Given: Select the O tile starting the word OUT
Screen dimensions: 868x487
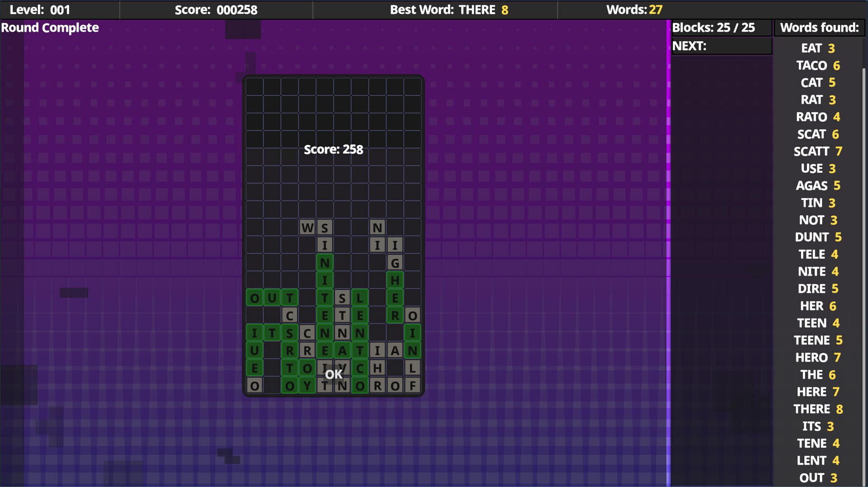Looking at the screenshot, I should [255, 298].
